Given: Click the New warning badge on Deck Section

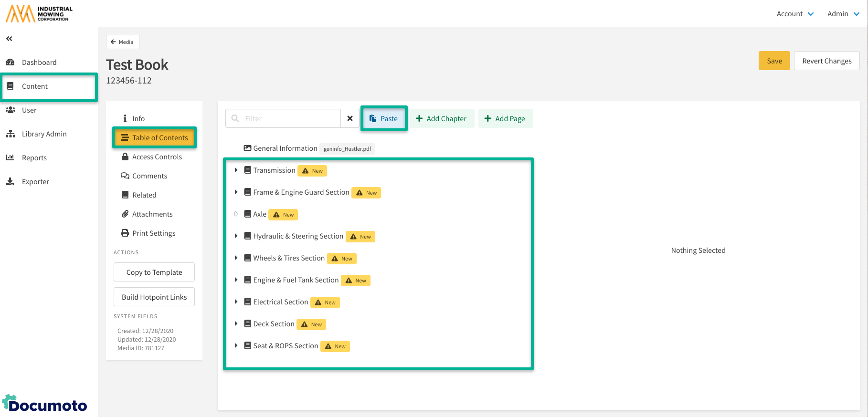Looking at the screenshot, I should (311, 324).
